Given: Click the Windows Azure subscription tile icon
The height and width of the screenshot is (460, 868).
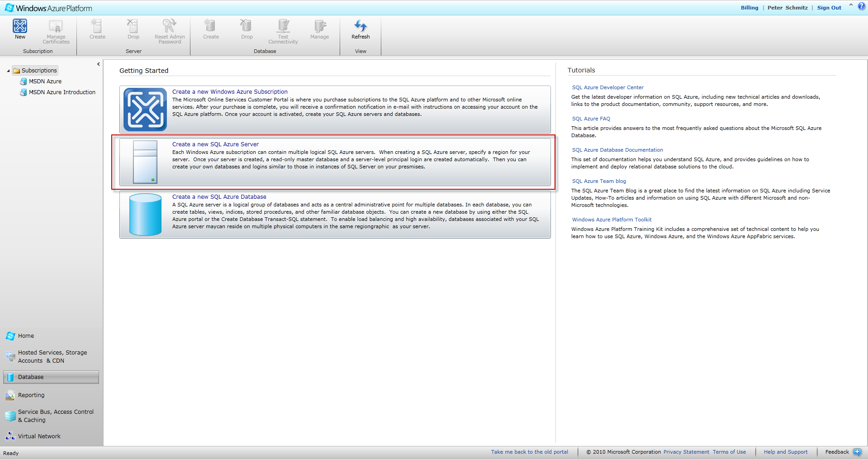Looking at the screenshot, I should point(145,110).
